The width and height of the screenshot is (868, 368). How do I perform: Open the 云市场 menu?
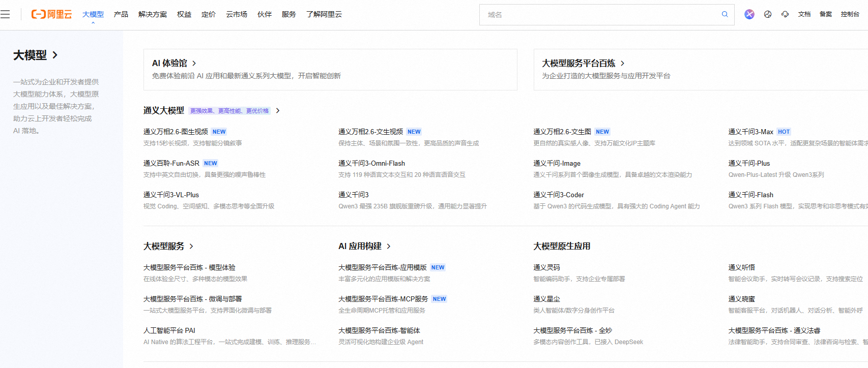pyautogui.click(x=237, y=14)
